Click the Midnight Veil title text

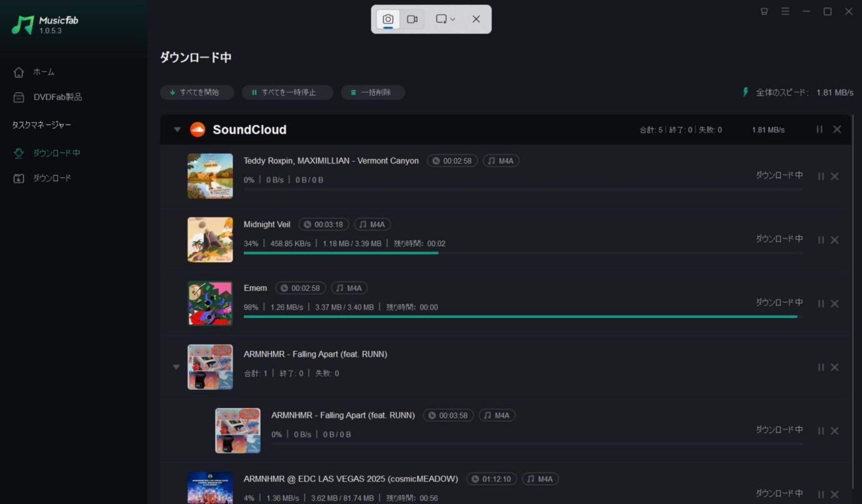pos(267,224)
